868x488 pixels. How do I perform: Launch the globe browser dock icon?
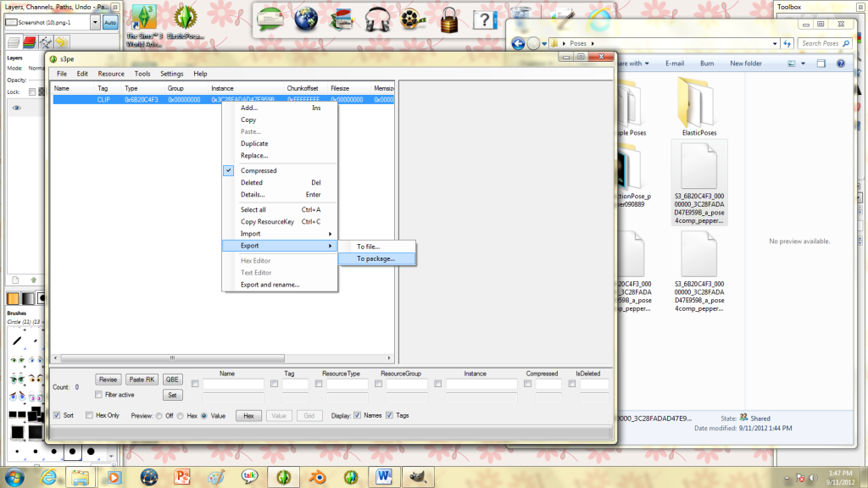(305, 19)
